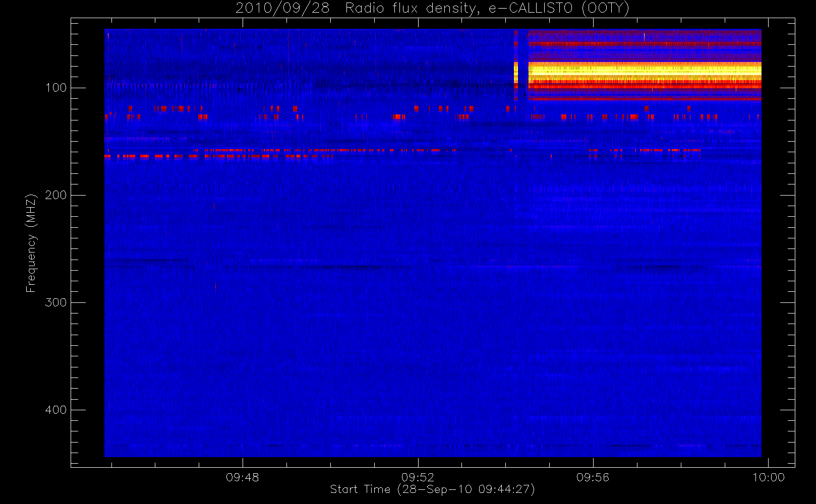Click the 10:00 time tick label

tap(769, 477)
